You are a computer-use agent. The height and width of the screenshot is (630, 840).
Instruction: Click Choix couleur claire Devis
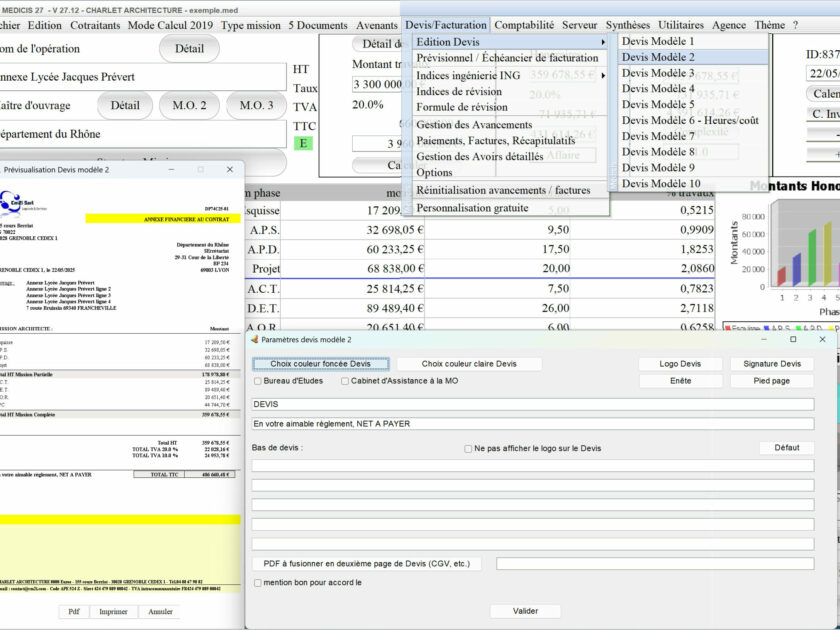(469, 364)
